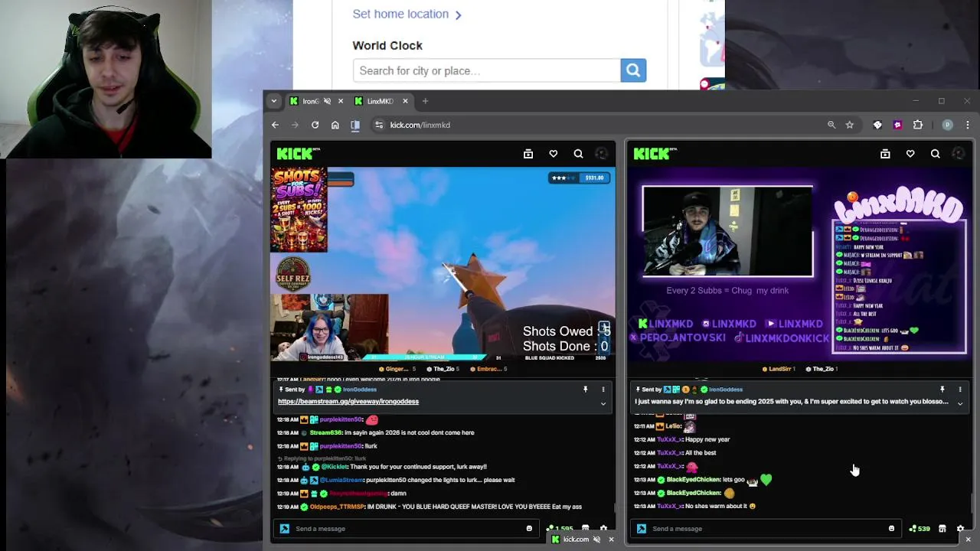The height and width of the screenshot is (551, 980).
Task: Open the purple extension icon
Action: coord(897,125)
